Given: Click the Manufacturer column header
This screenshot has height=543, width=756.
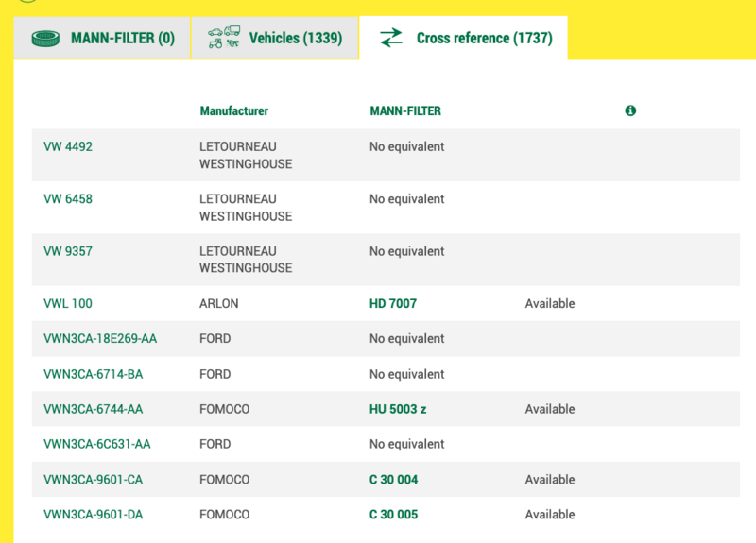Looking at the screenshot, I should [233, 110].
